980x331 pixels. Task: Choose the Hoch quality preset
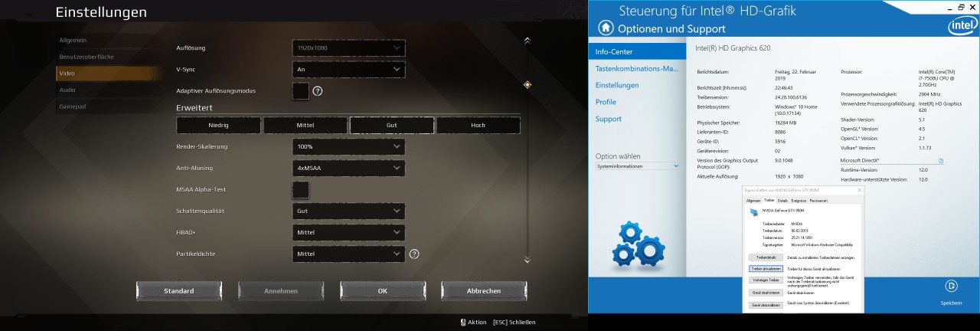point(479,125)
